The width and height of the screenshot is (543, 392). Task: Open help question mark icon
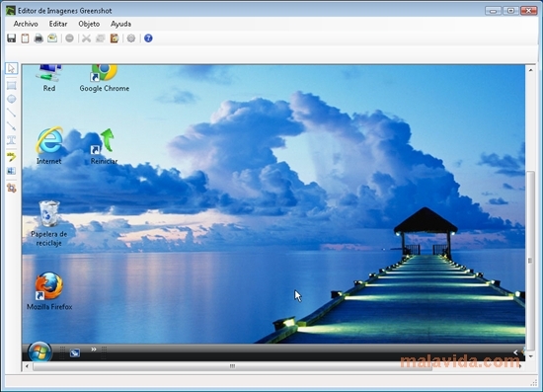[x=148, y=39]
